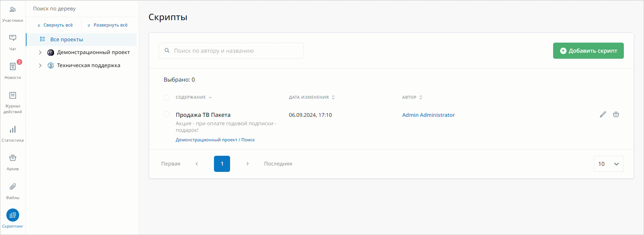Click the magnifier icon in the script search box
The width and height of the screenshot is (644, 235).
tap(167, 51)
